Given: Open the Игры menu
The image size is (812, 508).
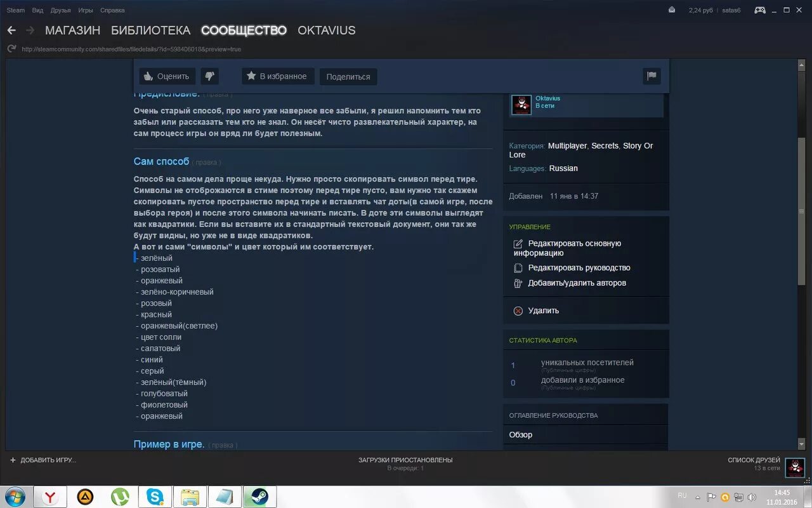Looking at the screenshot, I should (x=86, y=10).
